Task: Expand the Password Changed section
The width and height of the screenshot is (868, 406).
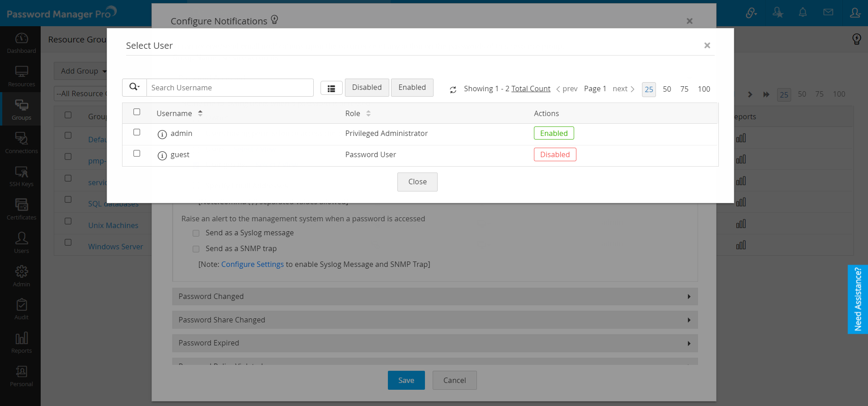Action: [435, 297]
